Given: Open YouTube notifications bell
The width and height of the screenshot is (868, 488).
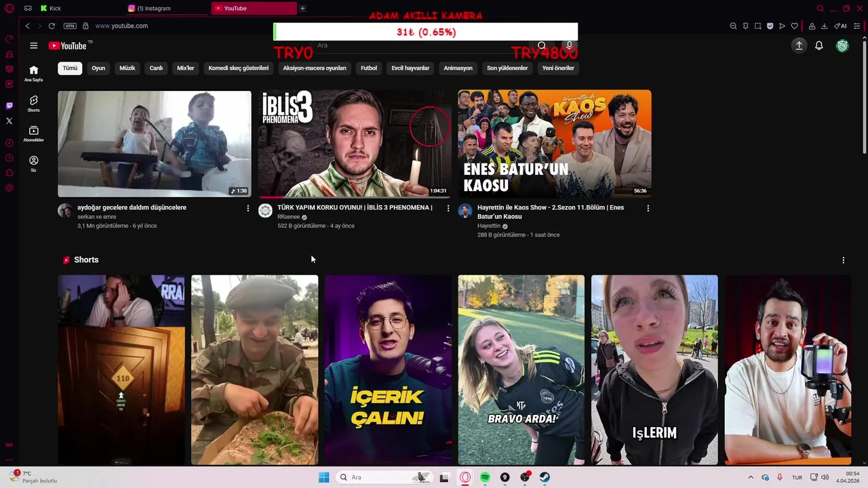Looking at the screenshot, I should coord(819,45).
